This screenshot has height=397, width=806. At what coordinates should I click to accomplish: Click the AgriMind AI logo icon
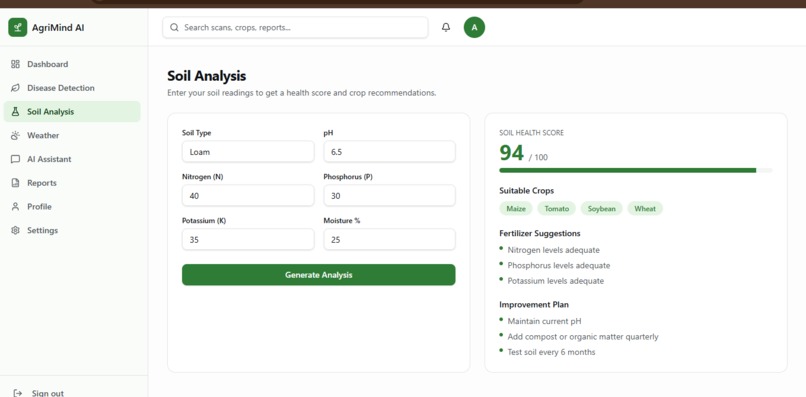17,27
